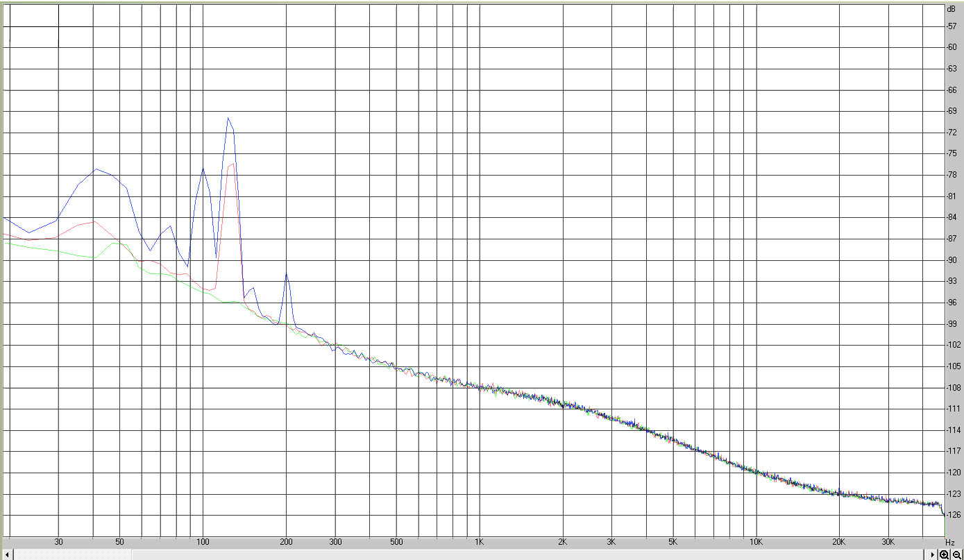The image size is (964, 560).
Task: Select the -108 dB axis label
Action: tap(954, 387)
